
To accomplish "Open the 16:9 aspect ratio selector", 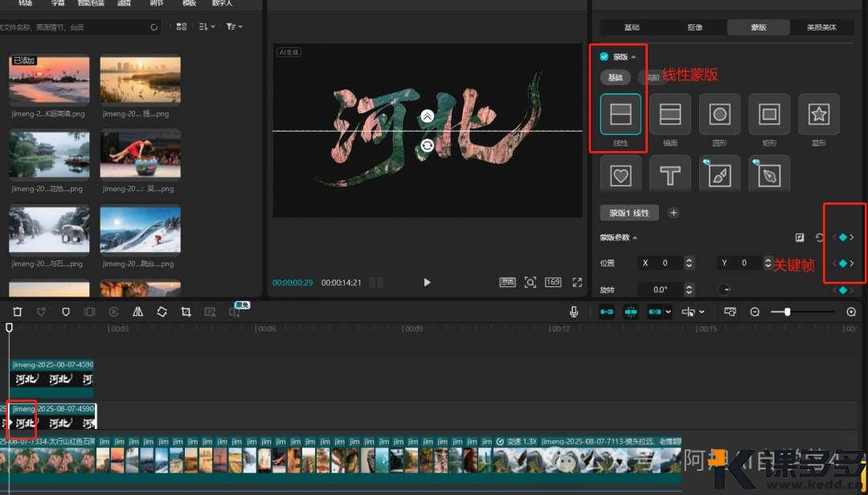I will coord(553,282).
